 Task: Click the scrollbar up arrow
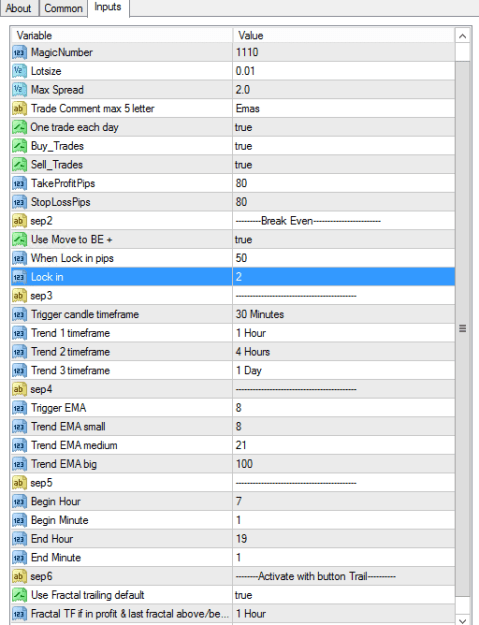point(462,36)
